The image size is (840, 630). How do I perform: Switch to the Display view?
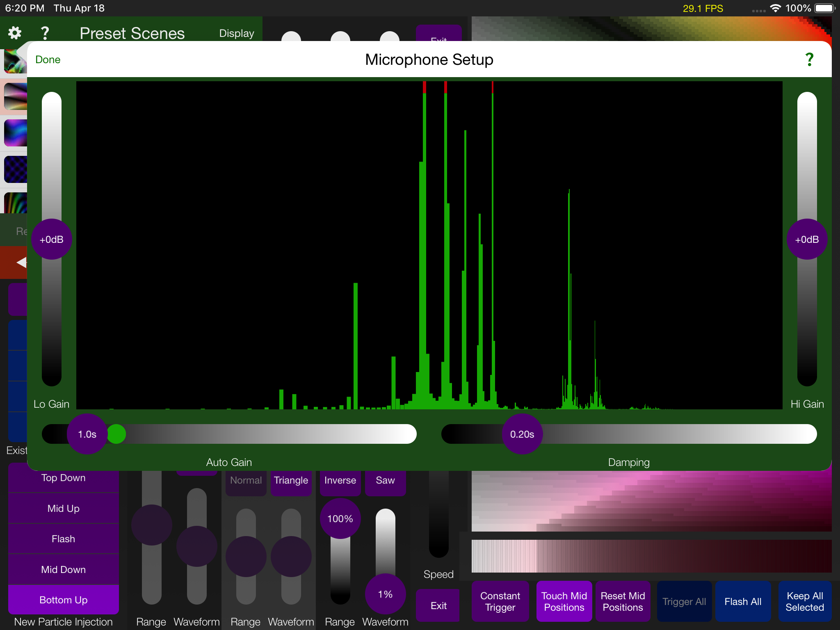[236, 33]
